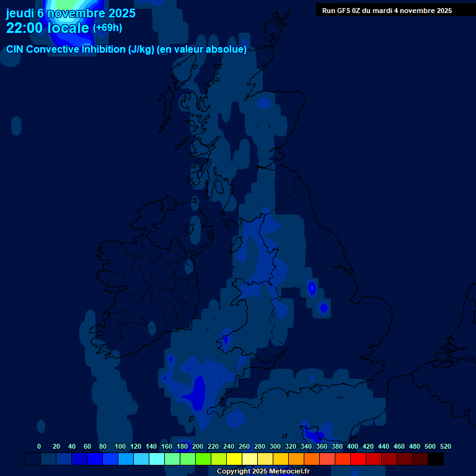The width and height of the screenshot is (476, 476).
Task: Click the '260' legend scale value
Action: [244, 446]
